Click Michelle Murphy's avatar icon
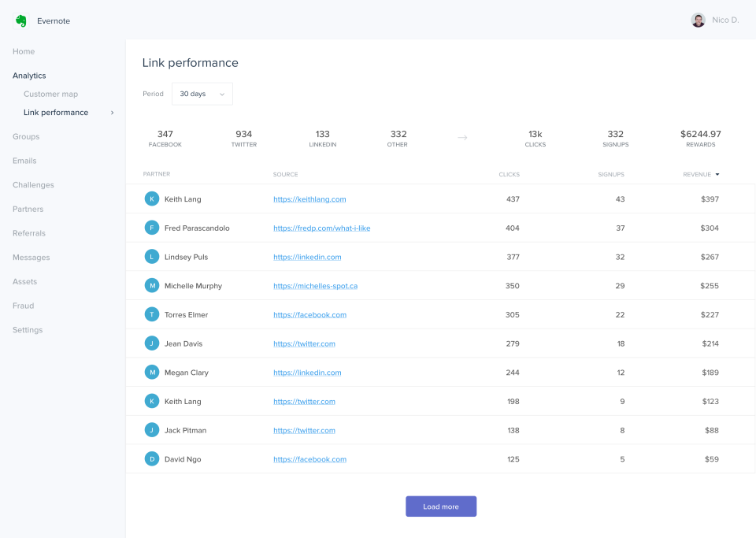Viewport: 756px width, 538px height. pyautogui.click(x=152, y=286)
